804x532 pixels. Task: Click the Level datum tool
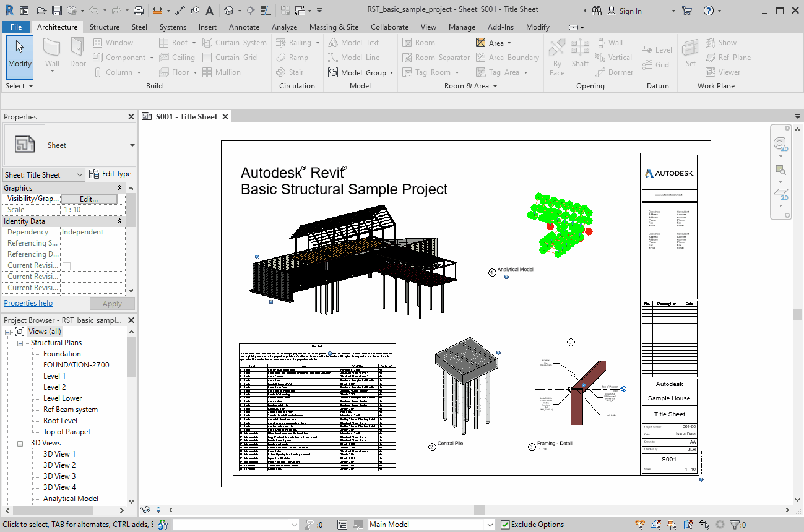tap(657, 50)
